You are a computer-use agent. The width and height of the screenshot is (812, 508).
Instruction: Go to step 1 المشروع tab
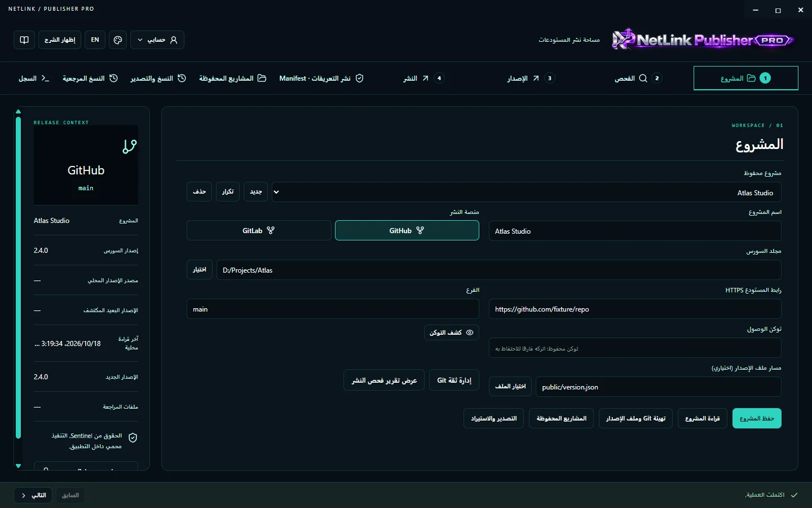(746, 78)
